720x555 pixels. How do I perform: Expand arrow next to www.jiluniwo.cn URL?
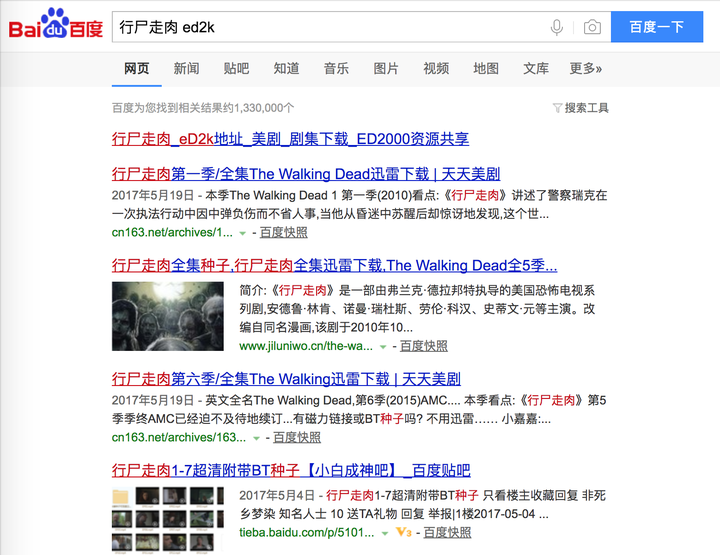coord(382,347)
